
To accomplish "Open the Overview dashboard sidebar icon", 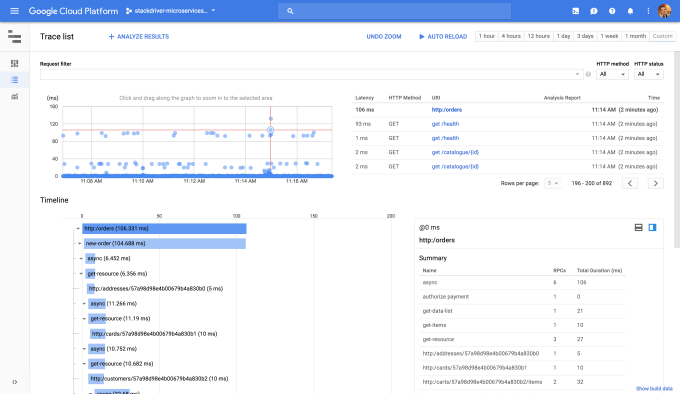I will tap(14, 63).
